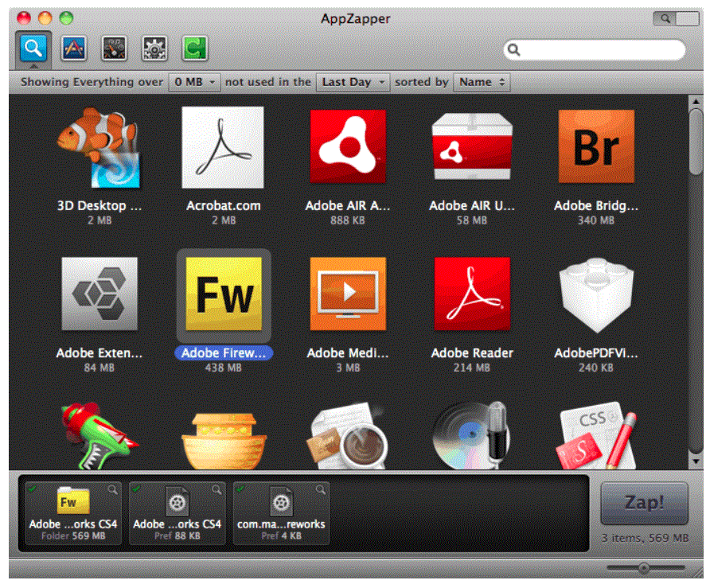Reveal the Adobe Fireworks CS4 folder magnifier
Image resolution: width=706 pixels, height=588 pixels.
click(111, 489)
